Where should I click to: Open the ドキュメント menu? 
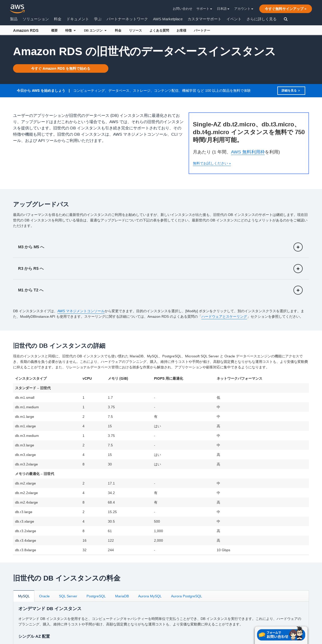click(78, 19)
